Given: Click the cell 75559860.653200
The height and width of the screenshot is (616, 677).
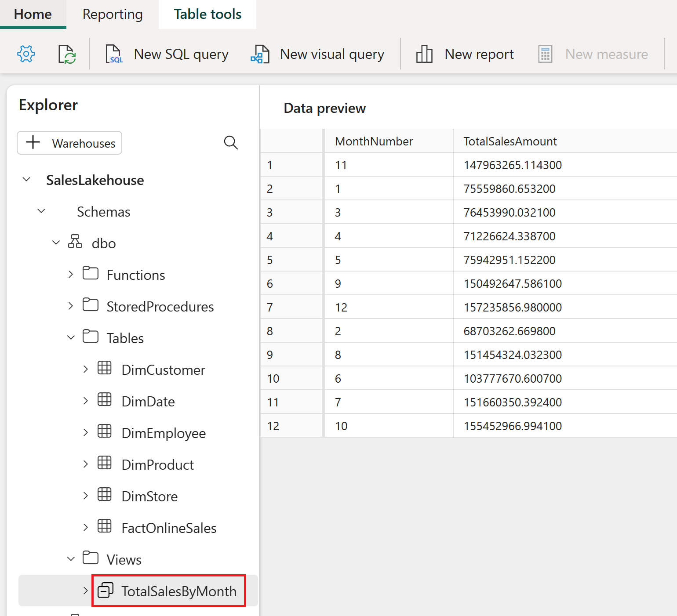Looking at the screenshot, I should [x=565, y=188].
